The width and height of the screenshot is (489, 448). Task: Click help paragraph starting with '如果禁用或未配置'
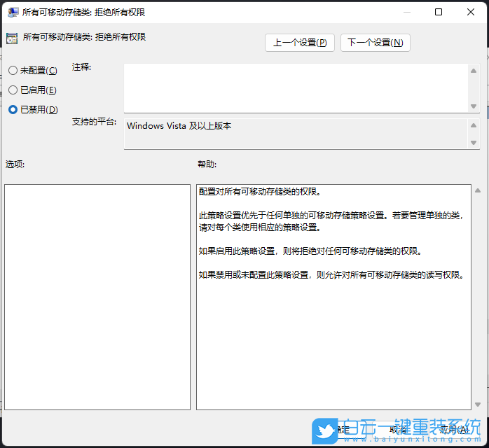[x=332, y=275]
